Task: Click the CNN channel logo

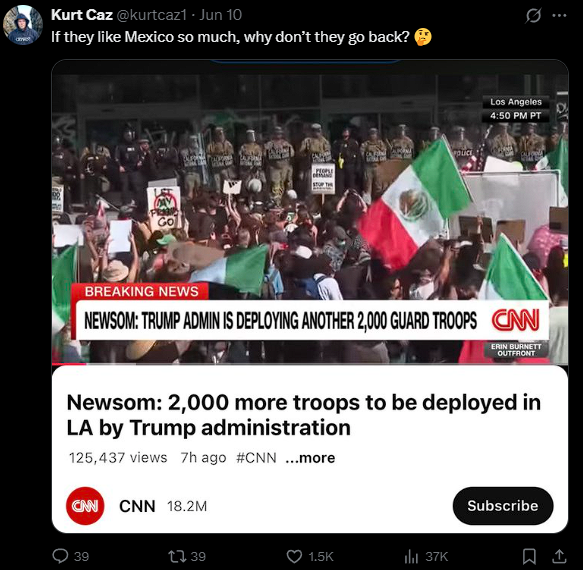Action: [85, 506]
